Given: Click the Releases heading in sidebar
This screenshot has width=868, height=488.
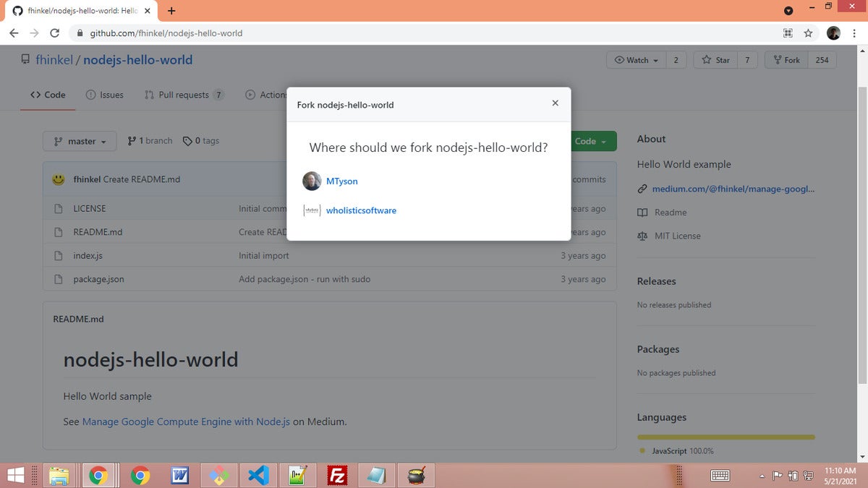Looking at the screenshot, I should (x=656, y=281).
